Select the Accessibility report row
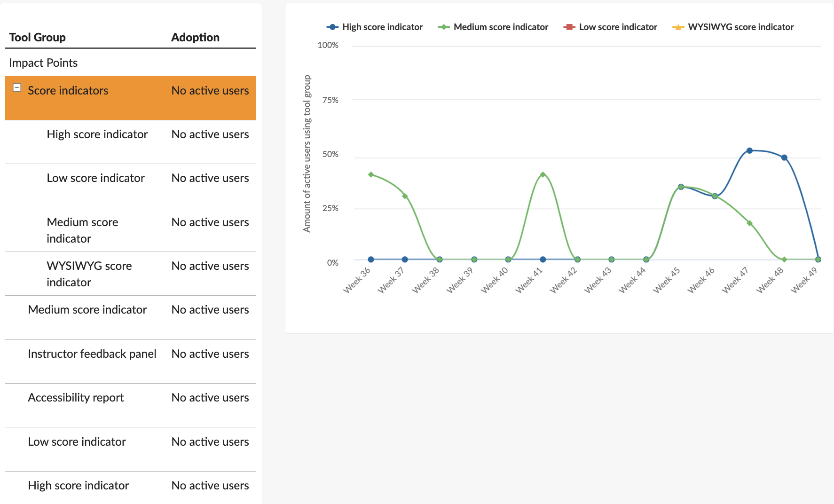This screenshot has width=834, height=504. pos(131,405)
